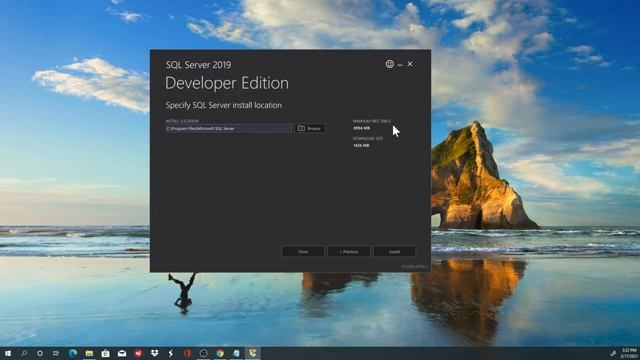Viewport: 640px width, 360px height.
Task: Open Microsoft Store taskbar icon
Action: (x=105, y=353)
